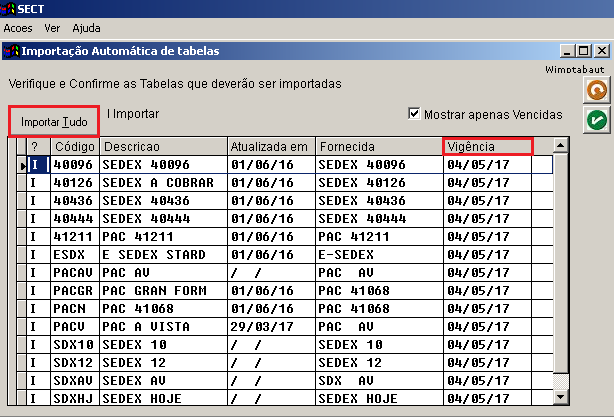Click Fornecida cell E-SEDEX
The image size is (614, 417).
pos(379,255)
